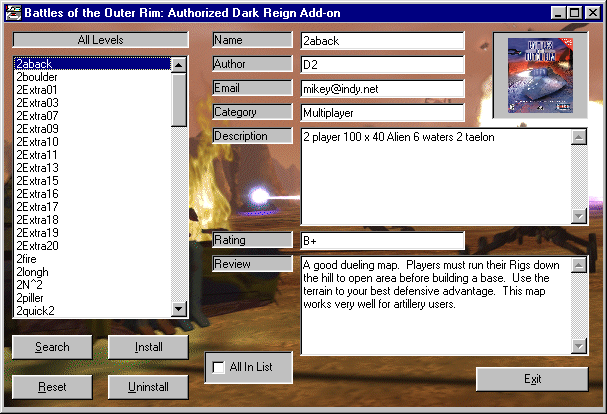The height and width of the screenshot is (414, 607).
Task: Select 2aback in the level list
Action: click(93, 64)
